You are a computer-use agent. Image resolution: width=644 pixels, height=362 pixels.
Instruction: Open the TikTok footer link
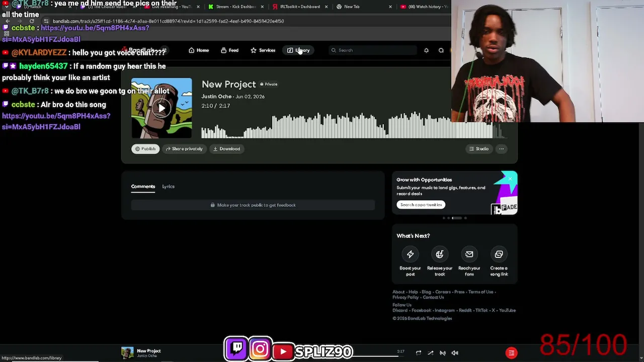coord(481,311)
